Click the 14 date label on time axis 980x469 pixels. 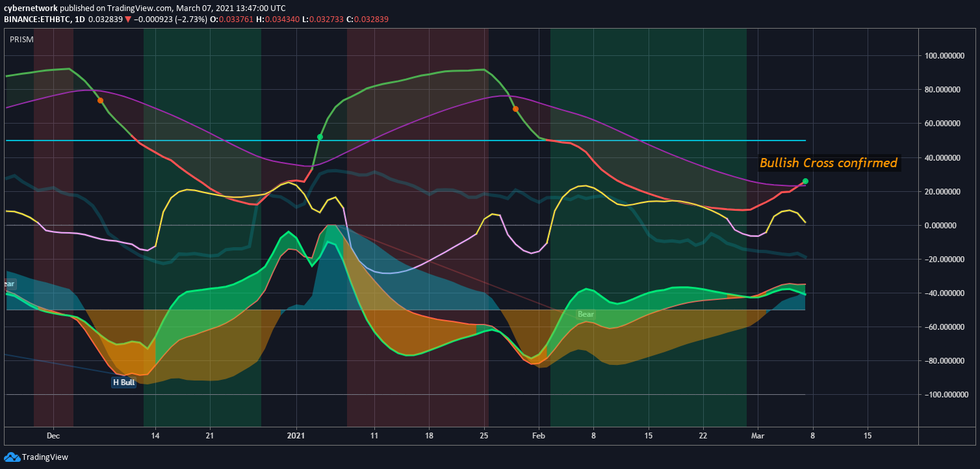click(155, 435)
